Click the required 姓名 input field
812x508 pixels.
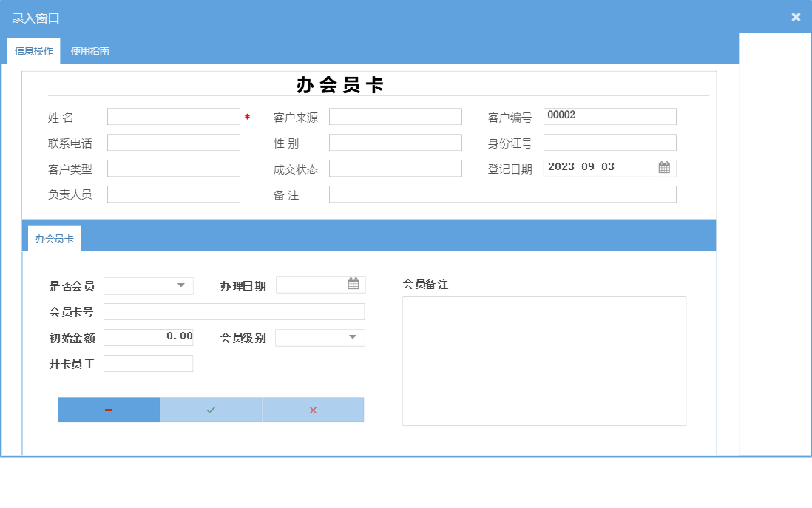173,116
